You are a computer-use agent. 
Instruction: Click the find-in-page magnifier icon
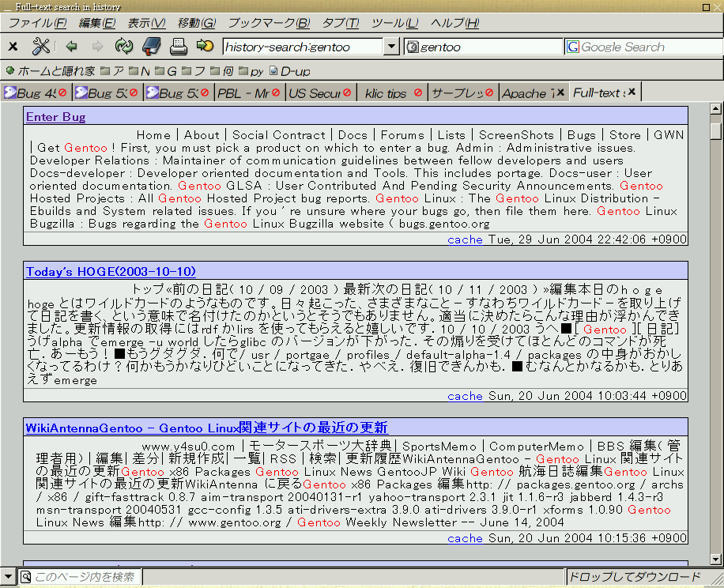pos(26,576)
